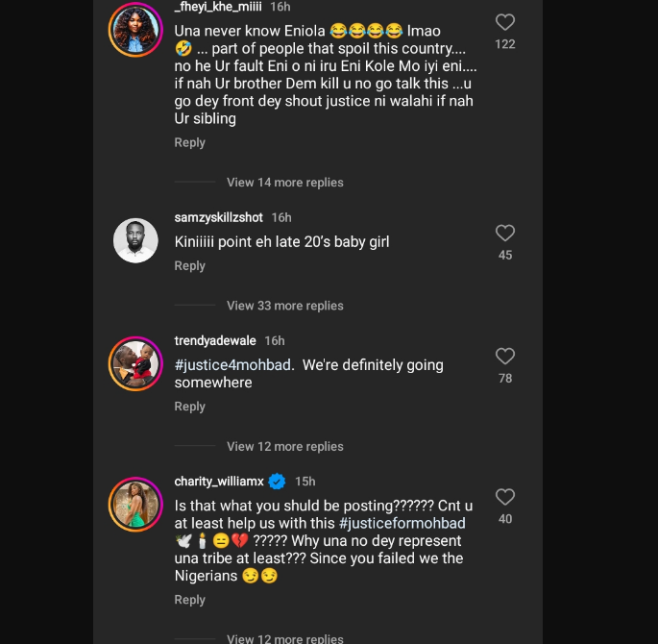Open charity_williamx's profile picture

pos(135,505)
